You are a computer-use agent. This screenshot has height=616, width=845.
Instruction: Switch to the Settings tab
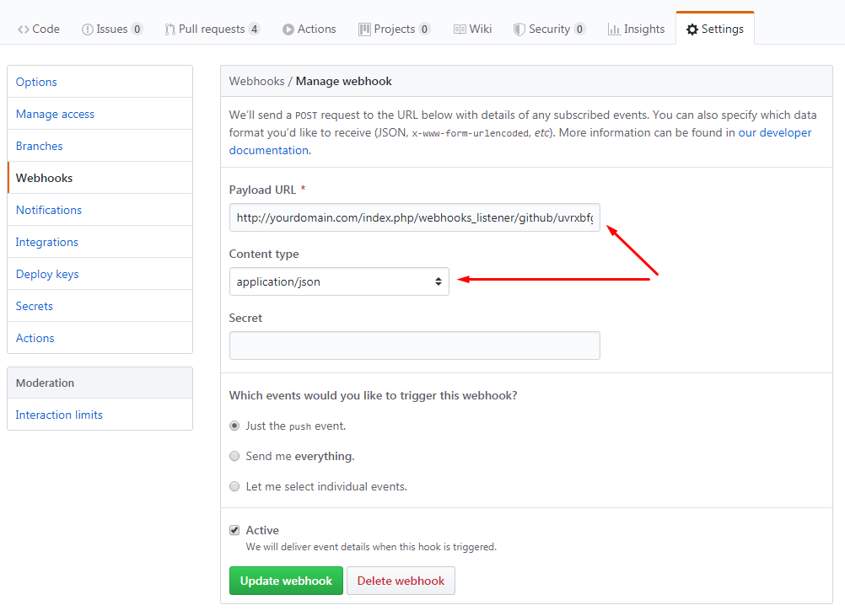[714, 28]
